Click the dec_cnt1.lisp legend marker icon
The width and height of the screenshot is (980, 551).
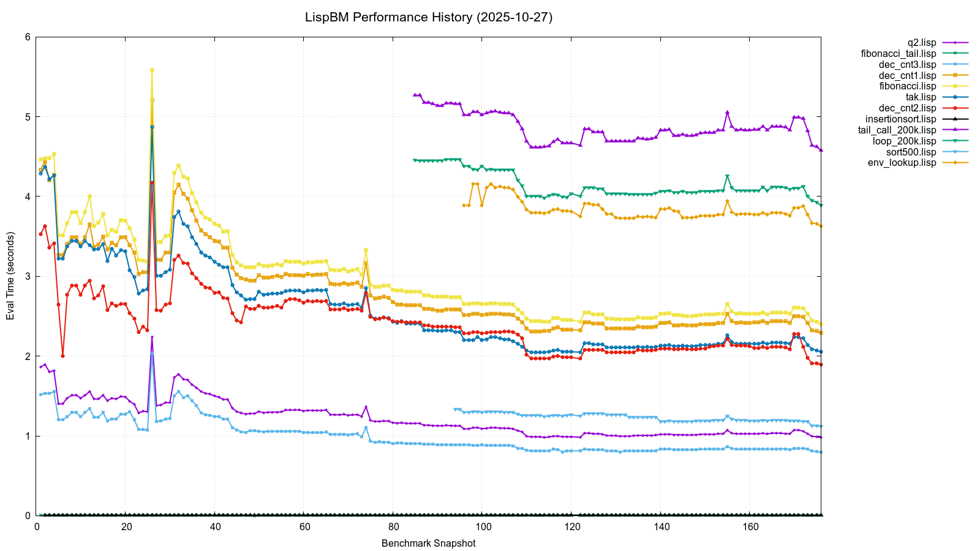tap(955, 75)
